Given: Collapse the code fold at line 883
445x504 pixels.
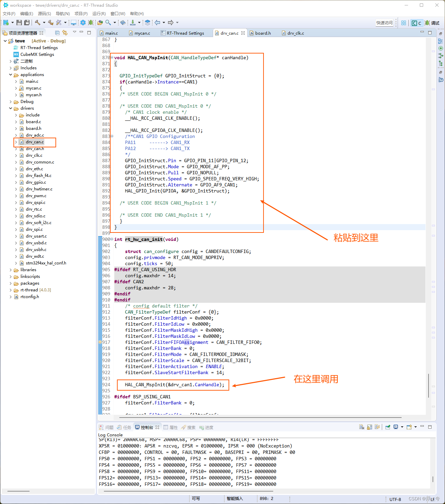Looking at the screenshot, I should (x=111, y=136).
